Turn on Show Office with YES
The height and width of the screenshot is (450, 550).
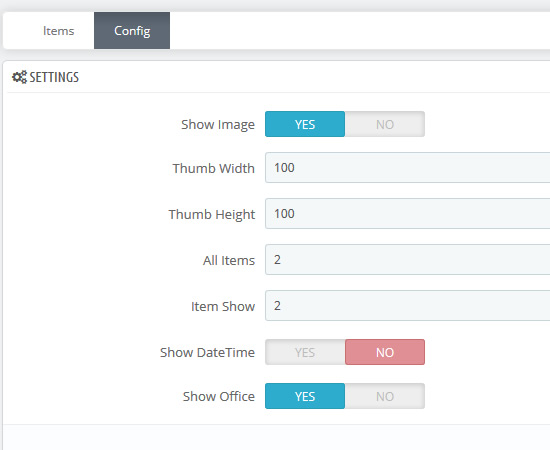tap(305, 396)
